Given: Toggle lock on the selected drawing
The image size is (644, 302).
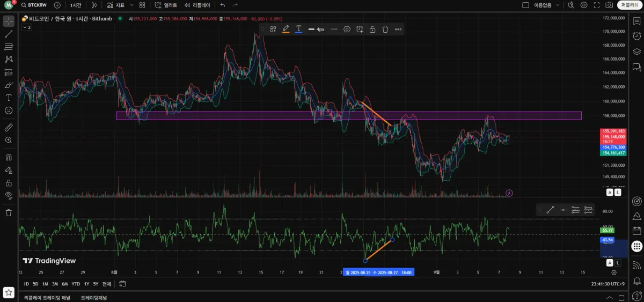Looking at the screenshot, I should pos(372,29).
